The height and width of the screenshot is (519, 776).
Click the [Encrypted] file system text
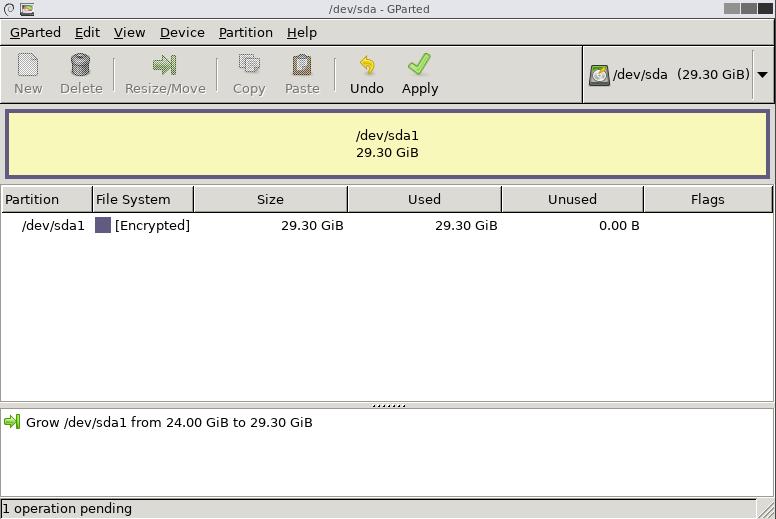152,226
